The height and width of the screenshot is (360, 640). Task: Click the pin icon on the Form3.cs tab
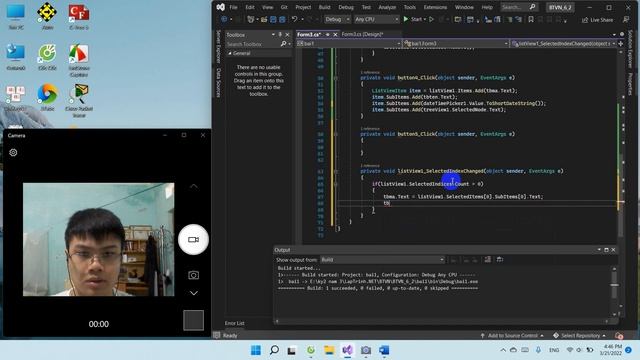point(327,35)
